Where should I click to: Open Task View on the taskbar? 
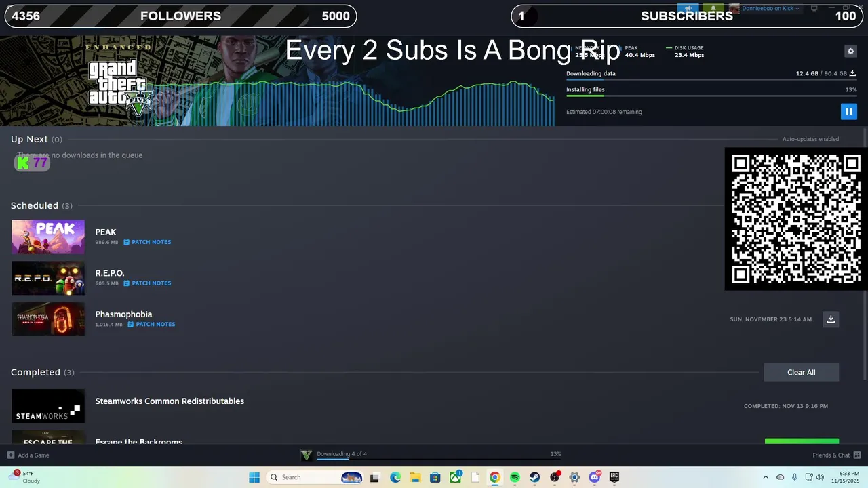[374, 477]
